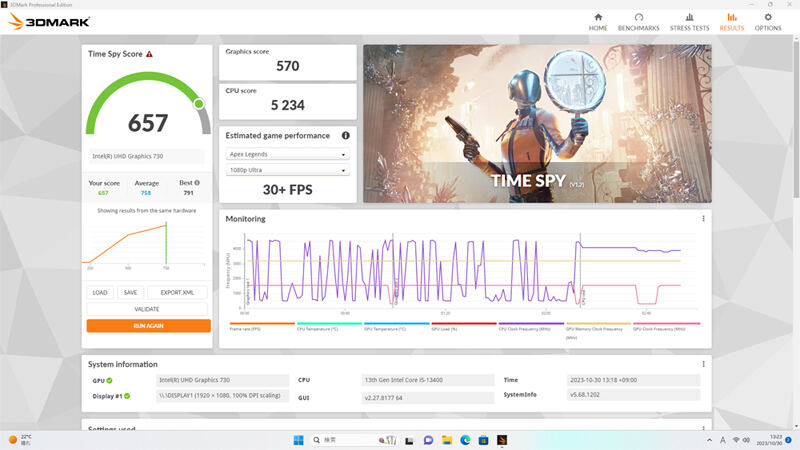This screenshot has height=450, width=800.
Task: Expand the 1080p Ultra resolution dropdown
Action: click(x=287, y=170)
